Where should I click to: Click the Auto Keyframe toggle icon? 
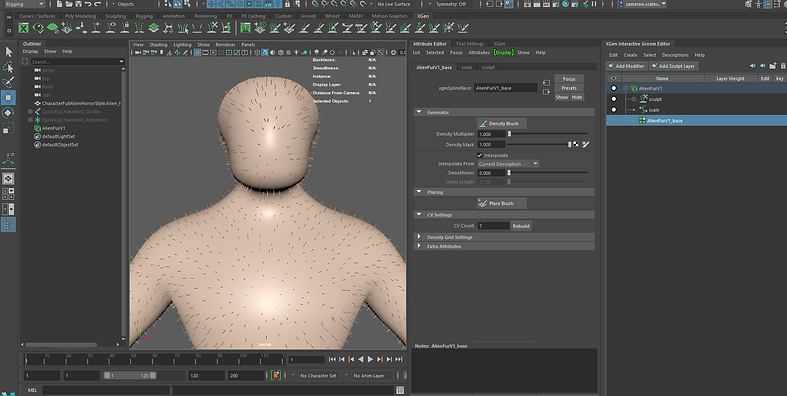[276, 375]
